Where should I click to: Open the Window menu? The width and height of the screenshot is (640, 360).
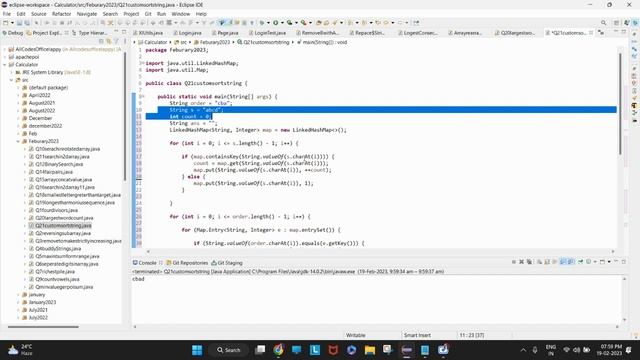point(180,14)
